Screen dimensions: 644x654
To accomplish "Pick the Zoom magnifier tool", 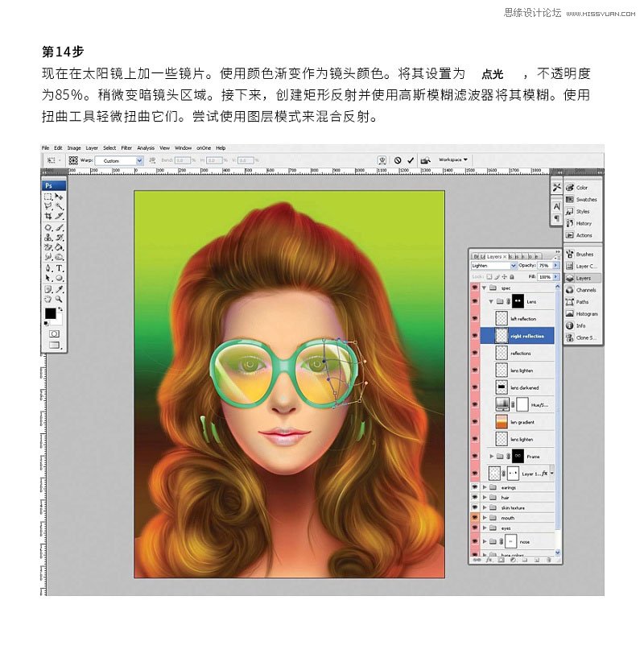I will tap(60, 299).
